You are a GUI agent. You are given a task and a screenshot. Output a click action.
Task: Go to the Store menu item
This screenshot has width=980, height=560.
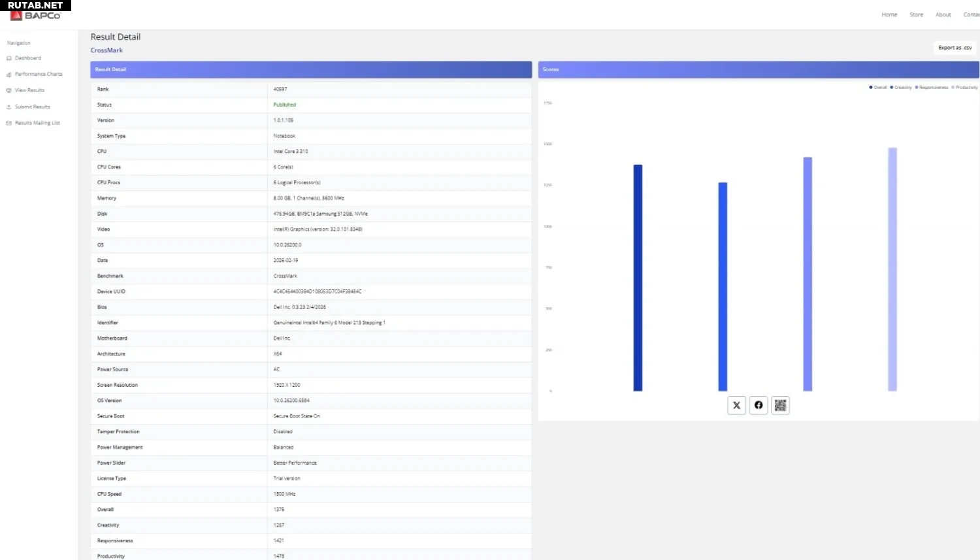coord(916,14)
